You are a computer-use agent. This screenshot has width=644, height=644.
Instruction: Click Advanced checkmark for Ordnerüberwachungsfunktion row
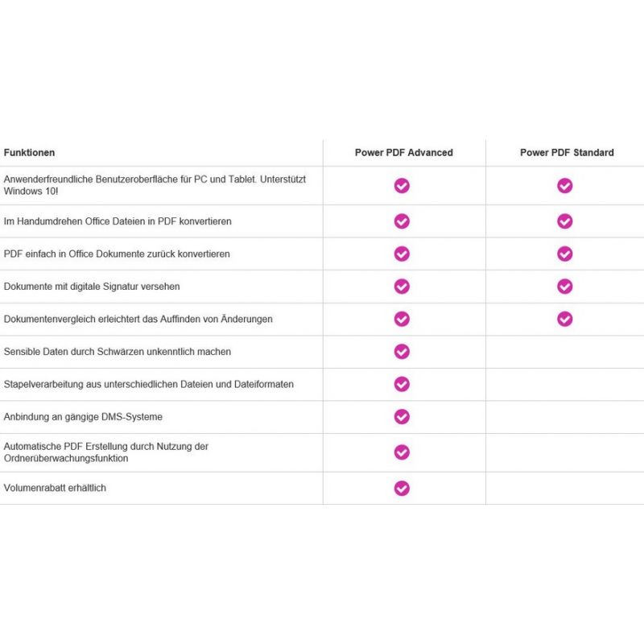[x=402, y=452]
